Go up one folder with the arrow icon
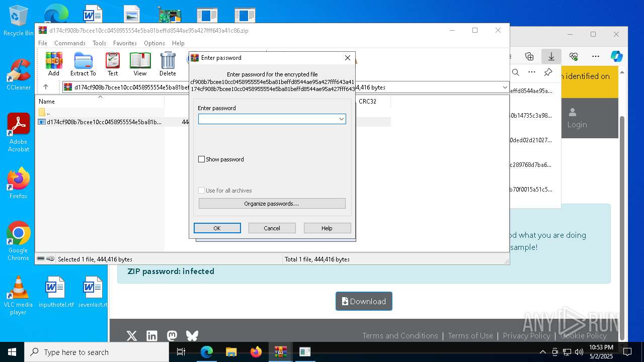Image resolution: width=644 pixels, height=362 pixels. [46, 87]
